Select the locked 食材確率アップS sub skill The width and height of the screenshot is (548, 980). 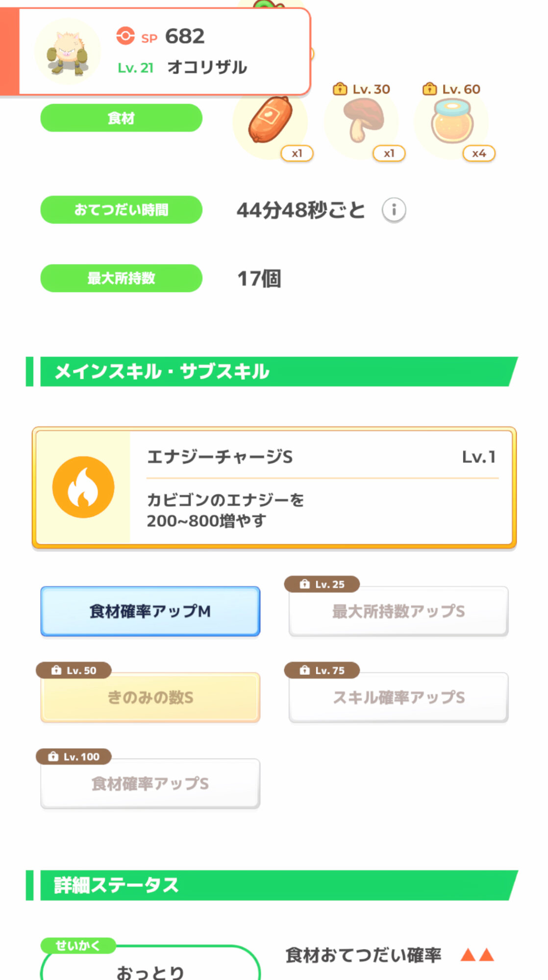(x=150, y=784)
